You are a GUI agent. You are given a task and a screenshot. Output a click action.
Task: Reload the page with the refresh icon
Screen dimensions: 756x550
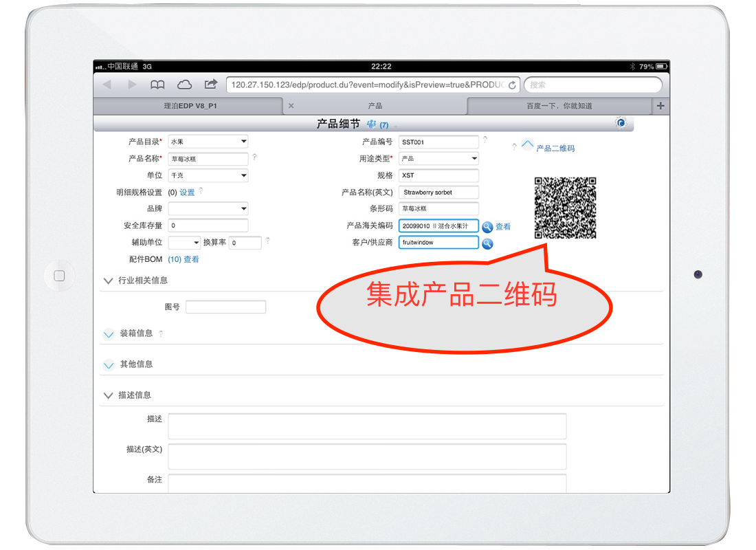coord(512,85)
